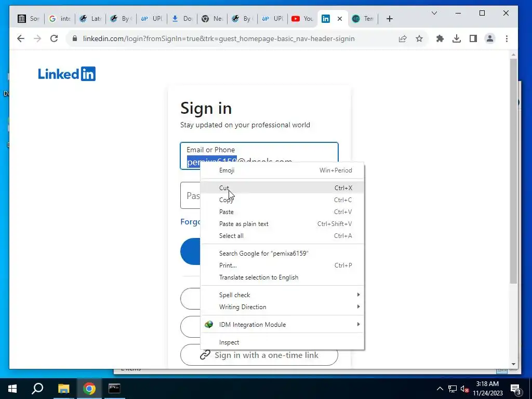532x399 pixels.
Task: Toggle the side panel icon
Action: [x=473, y=38]
